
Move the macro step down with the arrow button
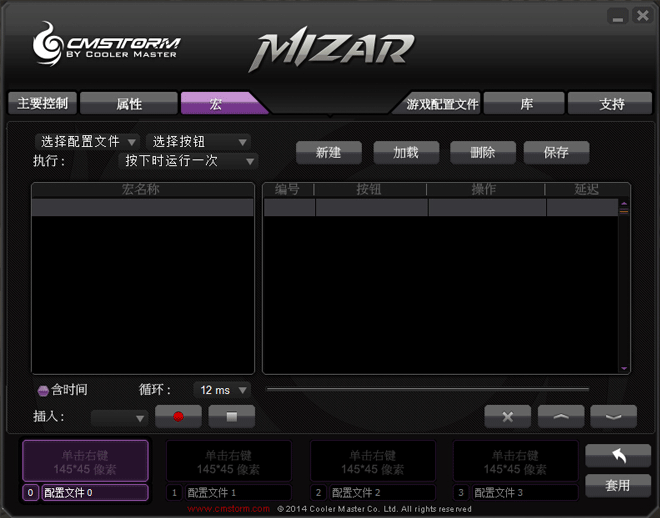pyautogui.click(x=614, y=417)
